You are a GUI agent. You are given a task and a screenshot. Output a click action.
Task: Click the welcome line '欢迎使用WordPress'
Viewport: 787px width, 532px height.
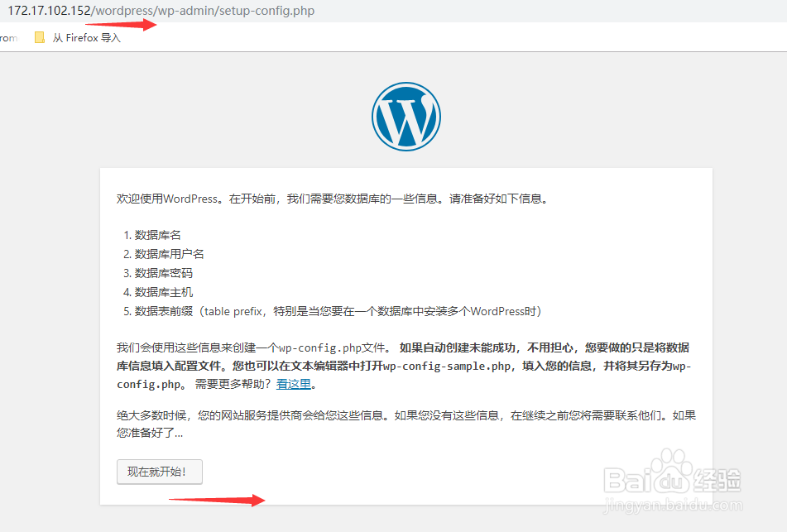pyautogui.click(x=334, y=199)
